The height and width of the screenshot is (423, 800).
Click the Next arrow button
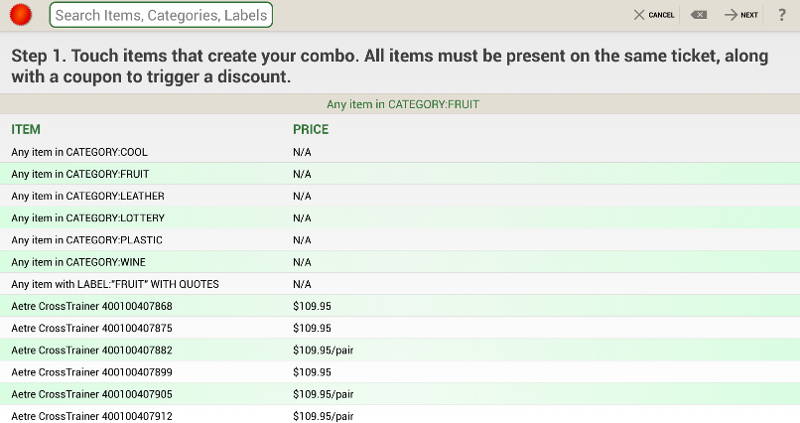coord(741,15)
